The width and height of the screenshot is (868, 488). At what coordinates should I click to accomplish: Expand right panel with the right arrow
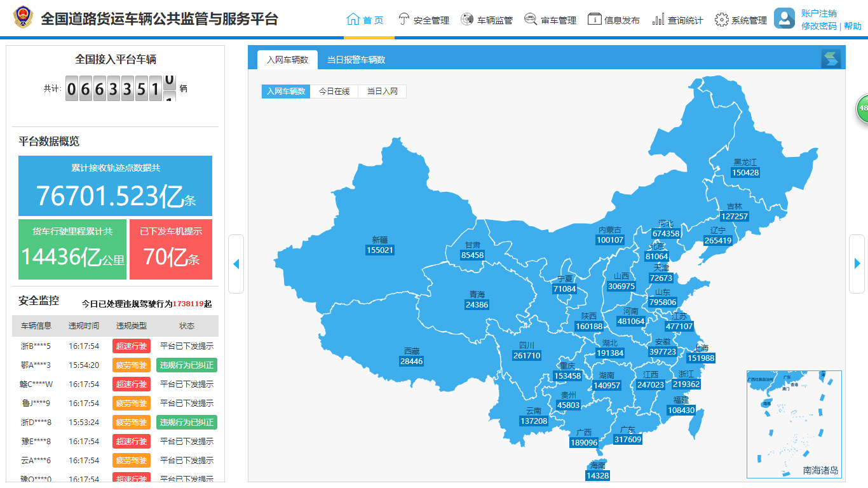tap(857, 264)
